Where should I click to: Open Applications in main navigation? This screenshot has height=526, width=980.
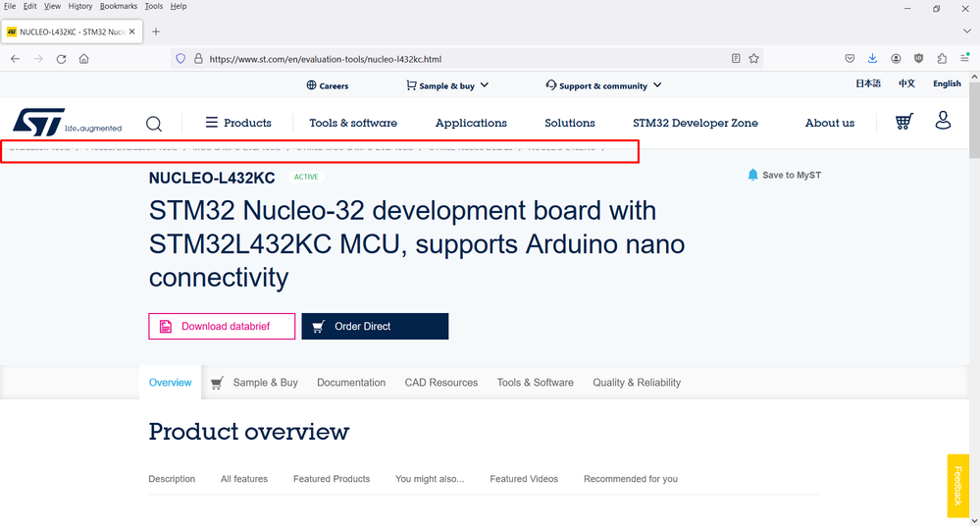[x=471, y=123]
